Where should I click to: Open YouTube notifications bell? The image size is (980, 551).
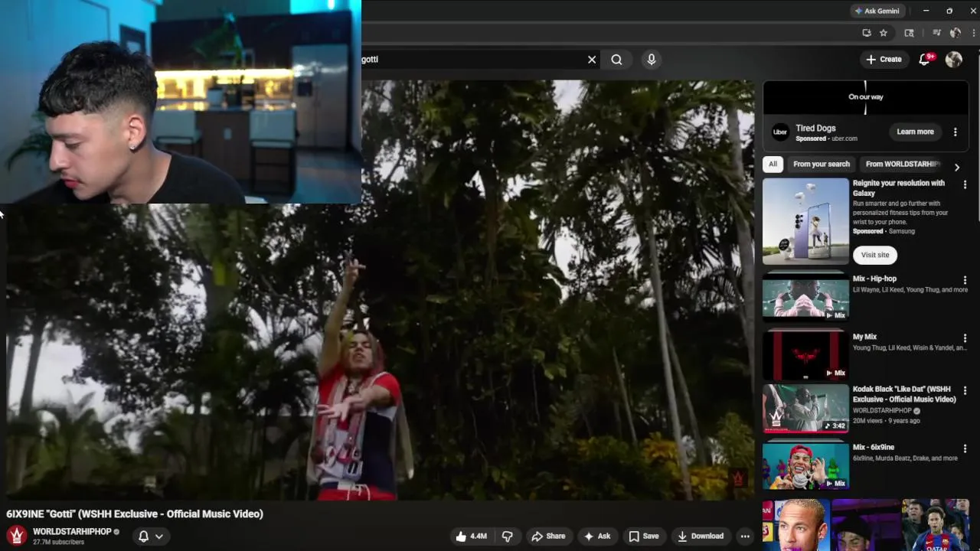[x=925, y=59]
